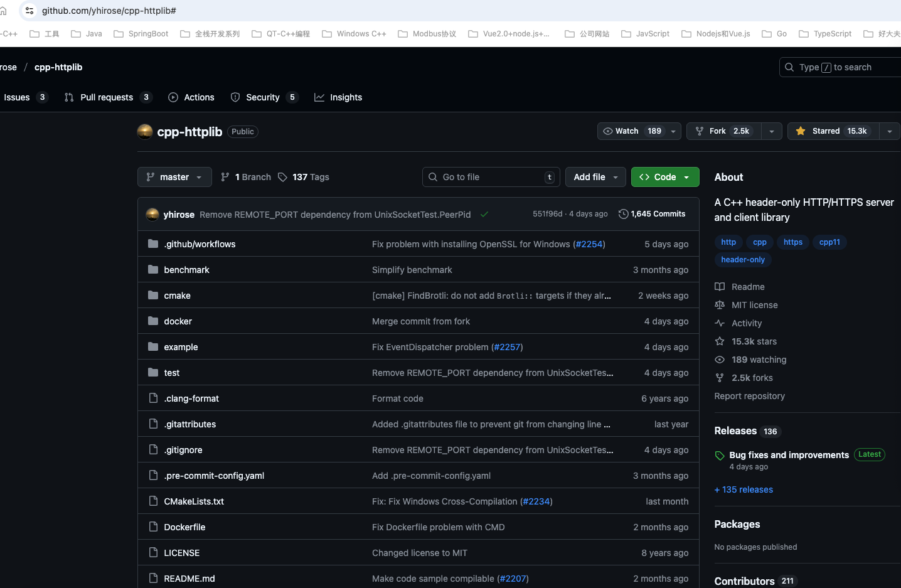Click the commits history clock icon
This screenshot has width=901, height=588.
coord(623,214)
